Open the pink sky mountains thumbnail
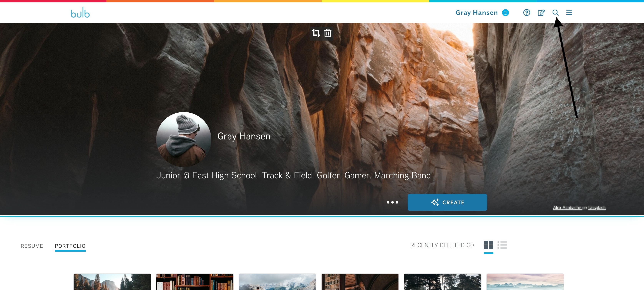 click(x=525, y=282)
